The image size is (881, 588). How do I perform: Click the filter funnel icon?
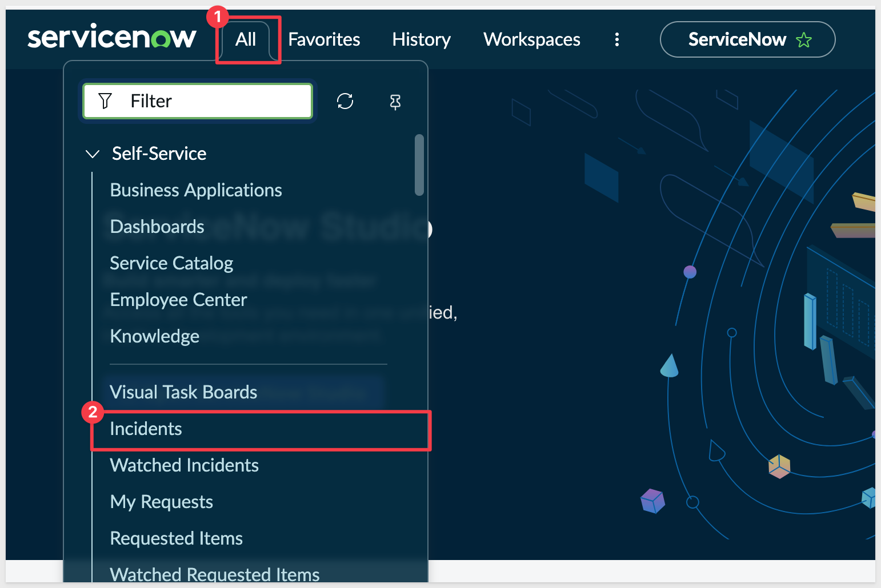pyautogui.click(x=105, y=101)
